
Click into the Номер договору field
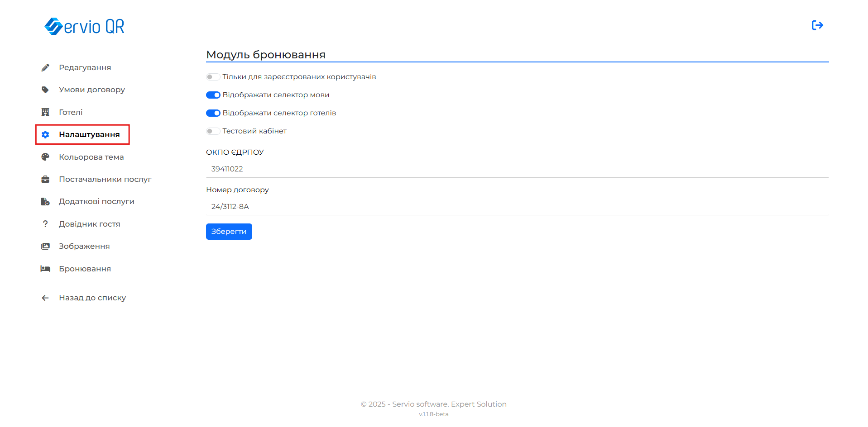[517, 207]
